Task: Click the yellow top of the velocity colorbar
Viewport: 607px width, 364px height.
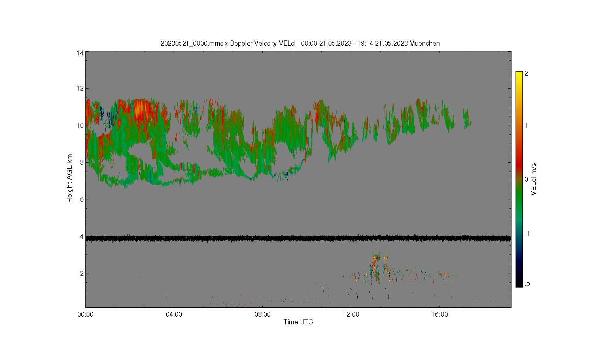Action: 519,75
